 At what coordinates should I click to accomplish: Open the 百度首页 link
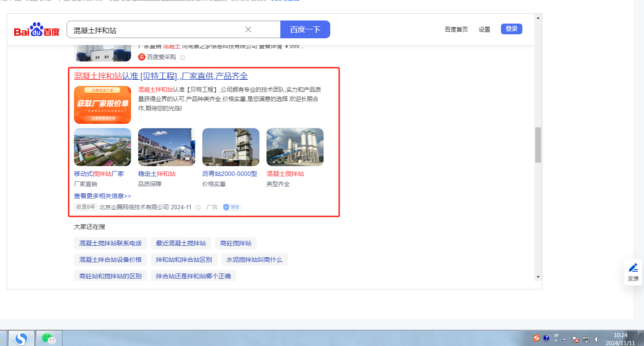coord(456,29)
